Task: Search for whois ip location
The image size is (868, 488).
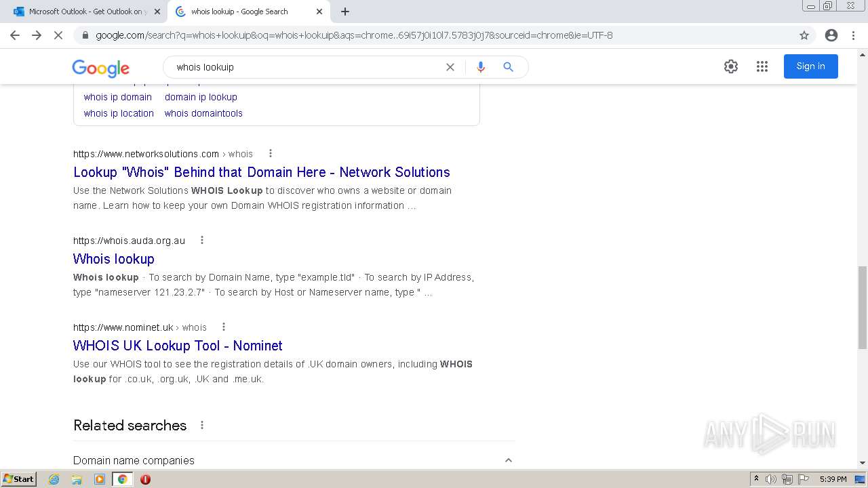Action: point(119,113)
